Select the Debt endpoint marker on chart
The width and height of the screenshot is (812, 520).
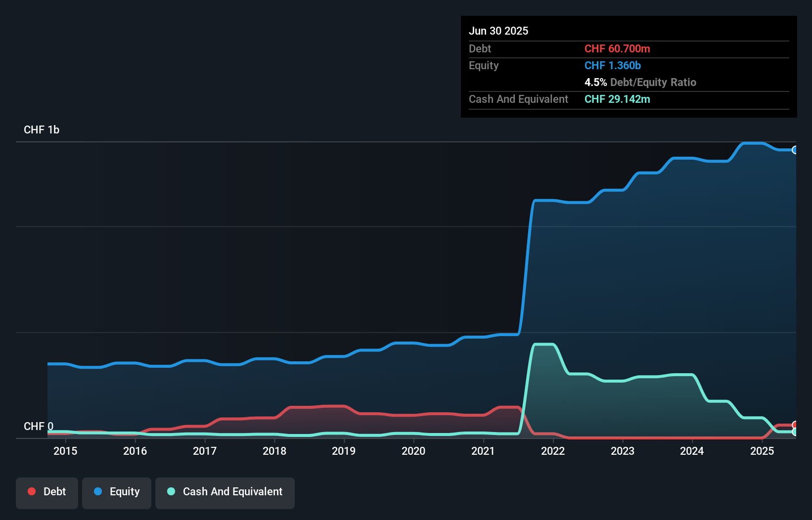coord(795,425)
